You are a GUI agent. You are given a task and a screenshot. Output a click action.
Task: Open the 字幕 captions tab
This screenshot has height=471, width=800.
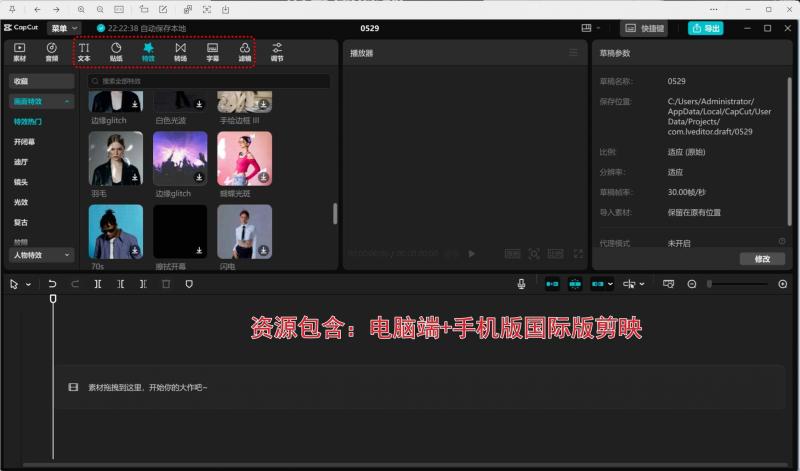pyautogui.click(x=213, y=52)
